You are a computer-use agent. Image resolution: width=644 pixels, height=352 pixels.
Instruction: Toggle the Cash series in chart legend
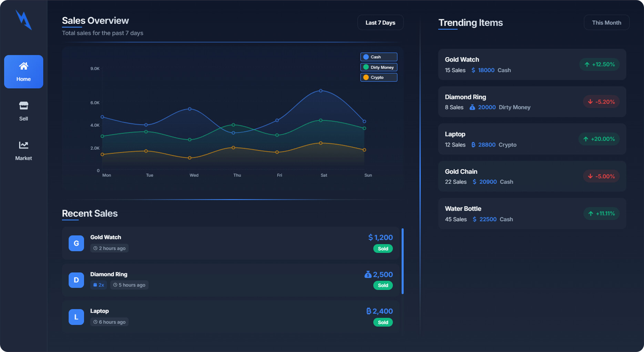(378, 57)
